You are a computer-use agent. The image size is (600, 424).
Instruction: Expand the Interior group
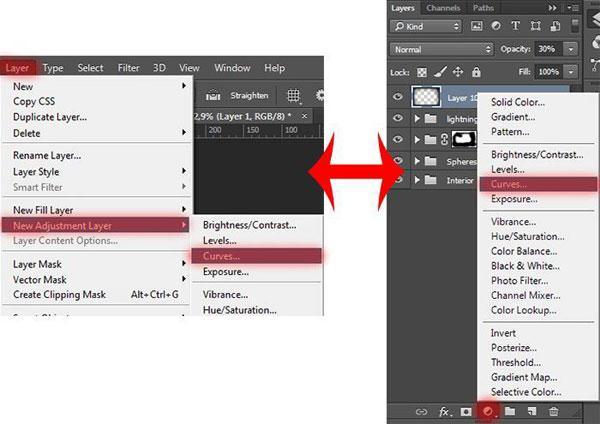click(x=417, y=179)
